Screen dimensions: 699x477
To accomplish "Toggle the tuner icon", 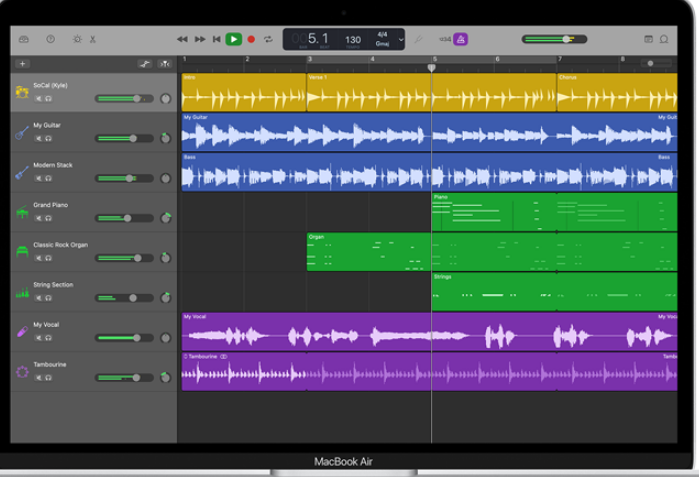I will click(418, 39).
